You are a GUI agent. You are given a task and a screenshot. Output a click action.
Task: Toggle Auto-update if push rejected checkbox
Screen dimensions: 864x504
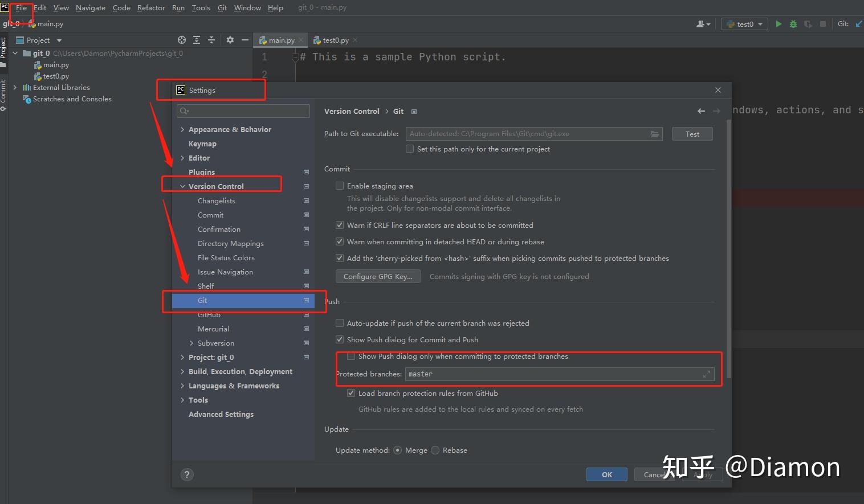340,323
